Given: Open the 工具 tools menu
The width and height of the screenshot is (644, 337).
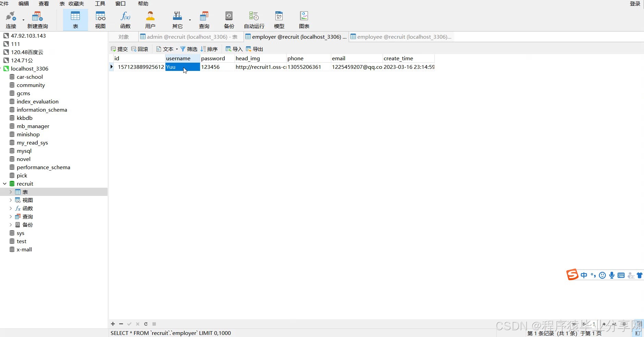Looking at the screenshot, I should (100, 3).
